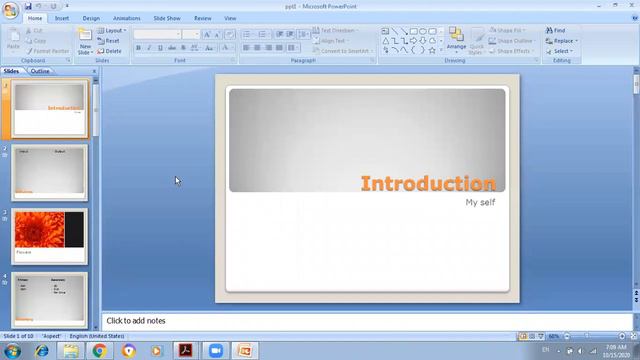Align text right
The image size is (640, 360).
[x=268, y=48]
